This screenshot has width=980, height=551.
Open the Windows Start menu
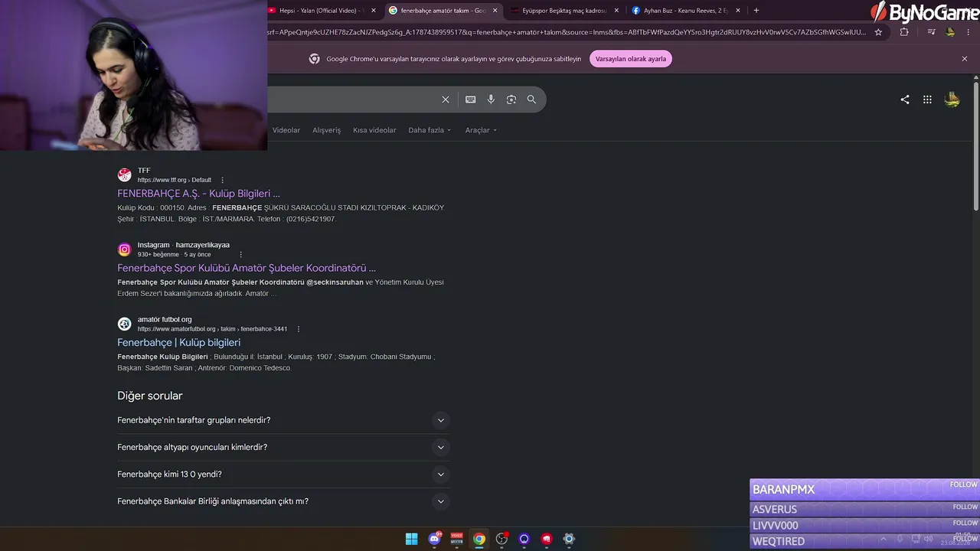point(411,539)
